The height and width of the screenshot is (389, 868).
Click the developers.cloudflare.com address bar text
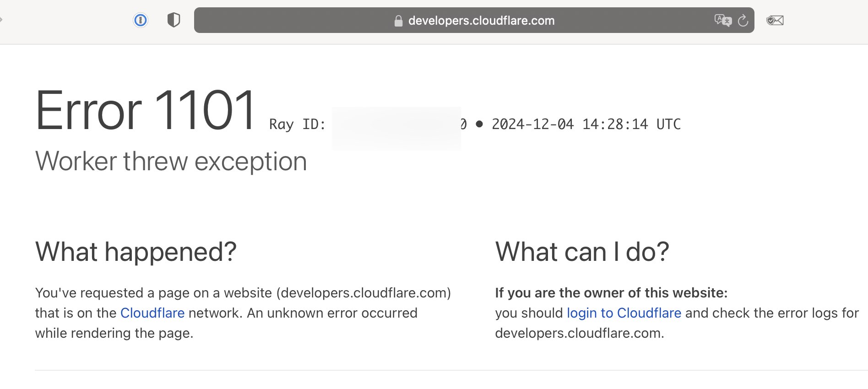point(481,21)
